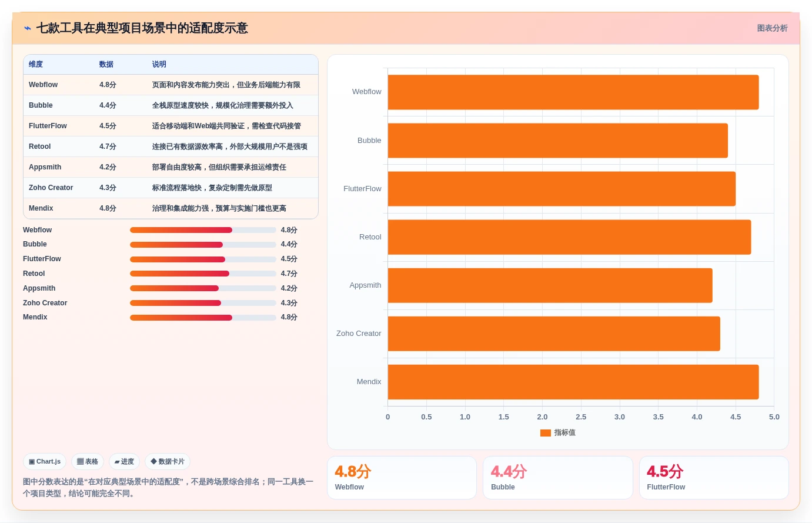Select the Mendix table row name
This screenshot has height=523, width=812.
pos(41,208)
